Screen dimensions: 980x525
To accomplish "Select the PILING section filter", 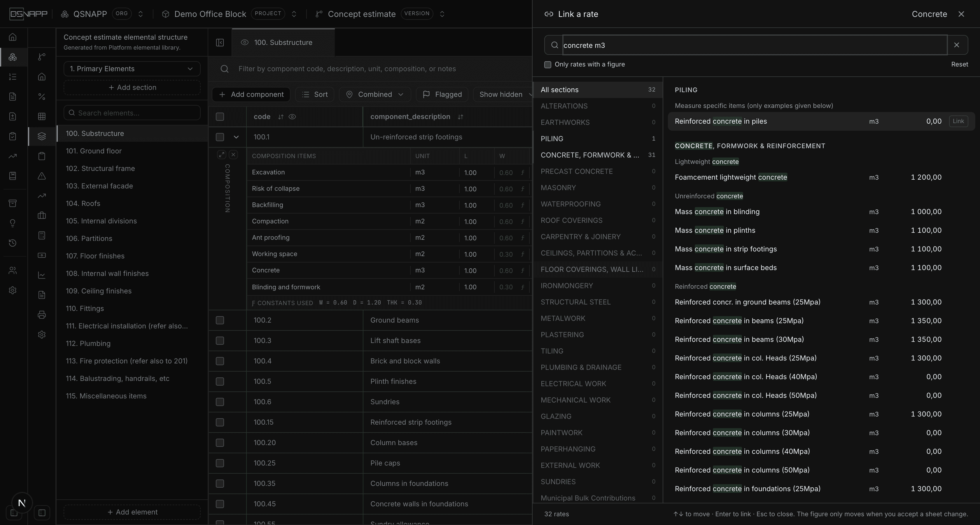I will pyautogui.click(x=598, y=139).
